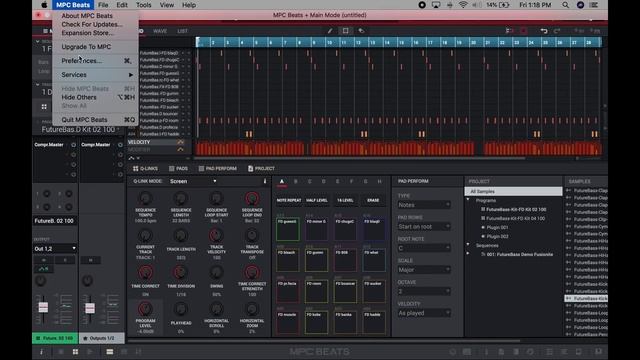Open the Tools menu
640x360 pixels.
pos(143,5)
